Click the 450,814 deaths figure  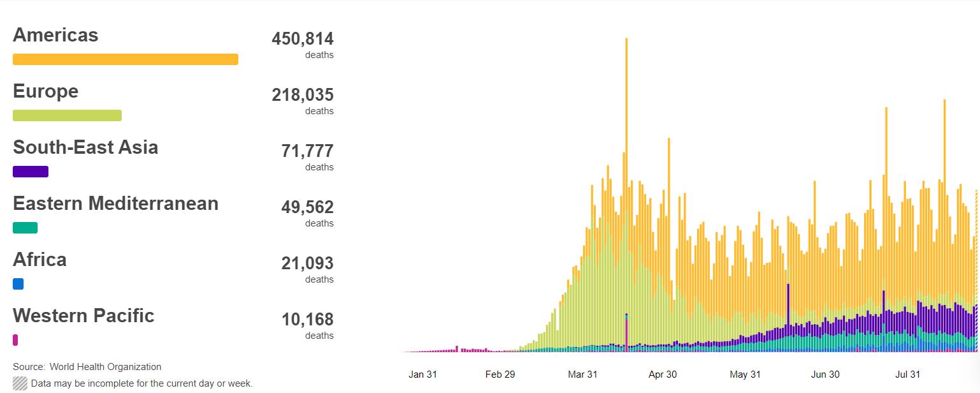click(303, 39)
